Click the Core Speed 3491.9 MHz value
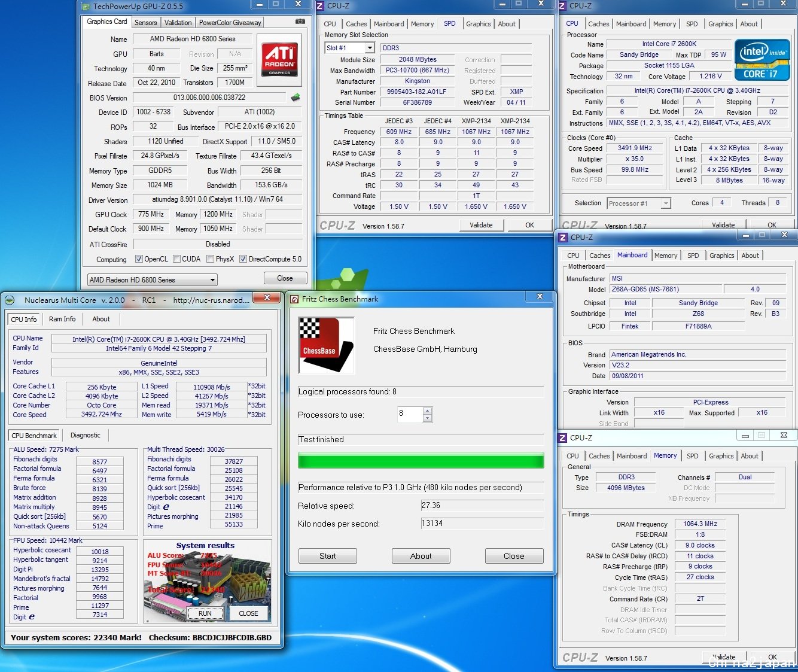The height and width of the screenshot is (672, 798). coord(635,148)
